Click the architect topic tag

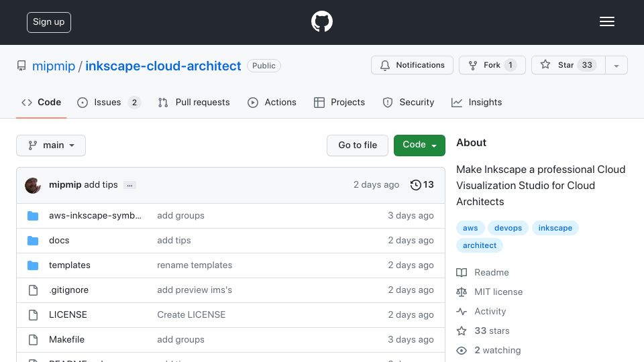click(479, 245)
